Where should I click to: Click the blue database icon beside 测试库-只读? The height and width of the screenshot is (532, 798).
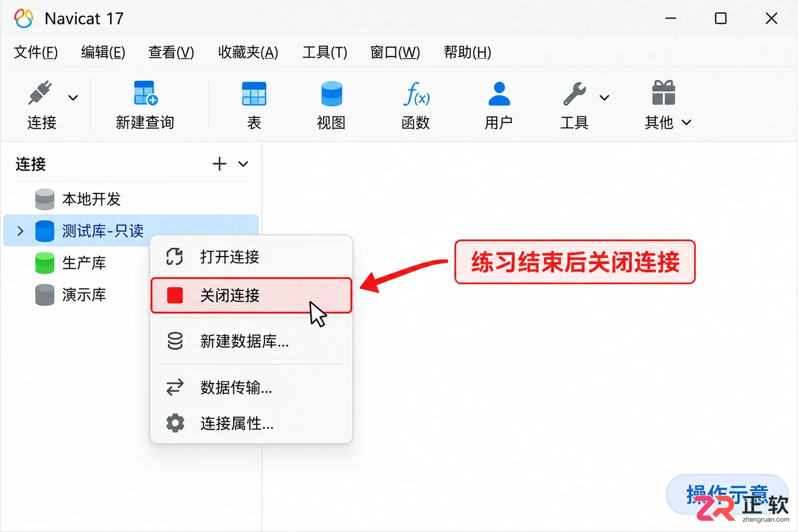(45, 231)
